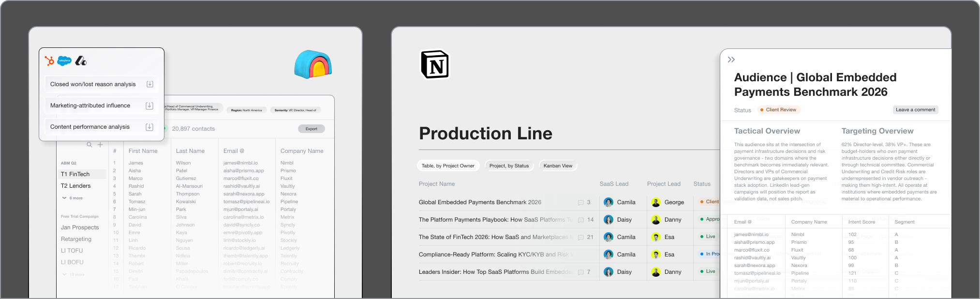Download Marketing-attributed influence report
Viewport: 980px width, 299px height.
(149, 105)
